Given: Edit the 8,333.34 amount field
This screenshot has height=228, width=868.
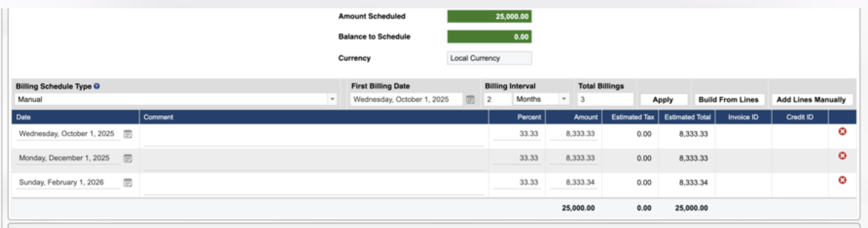Looking at the screenshot, I should pos(573,182).
